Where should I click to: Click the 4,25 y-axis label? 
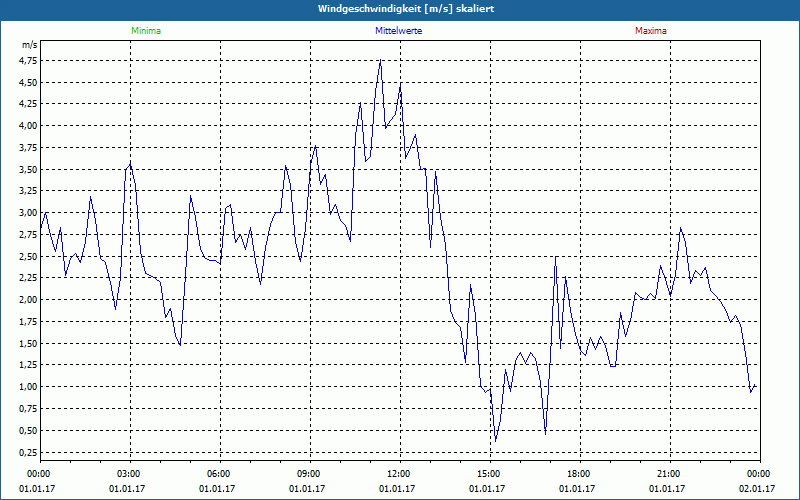click(x=30, y=104)
